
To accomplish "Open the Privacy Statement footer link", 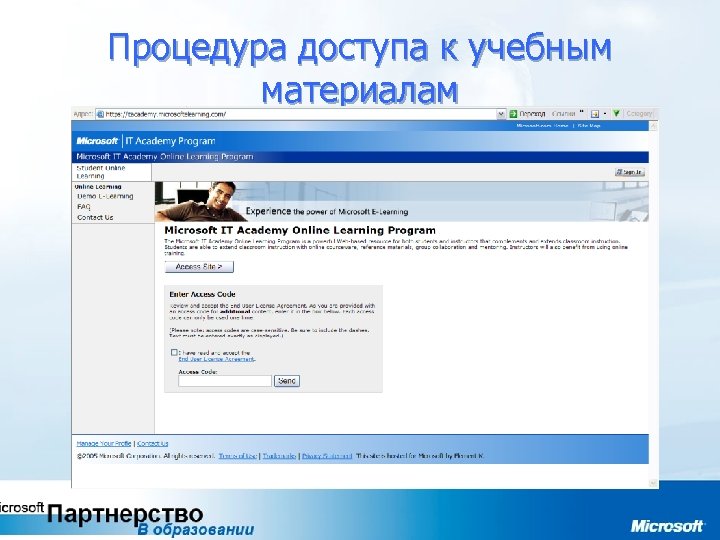I will click(327, 456).
